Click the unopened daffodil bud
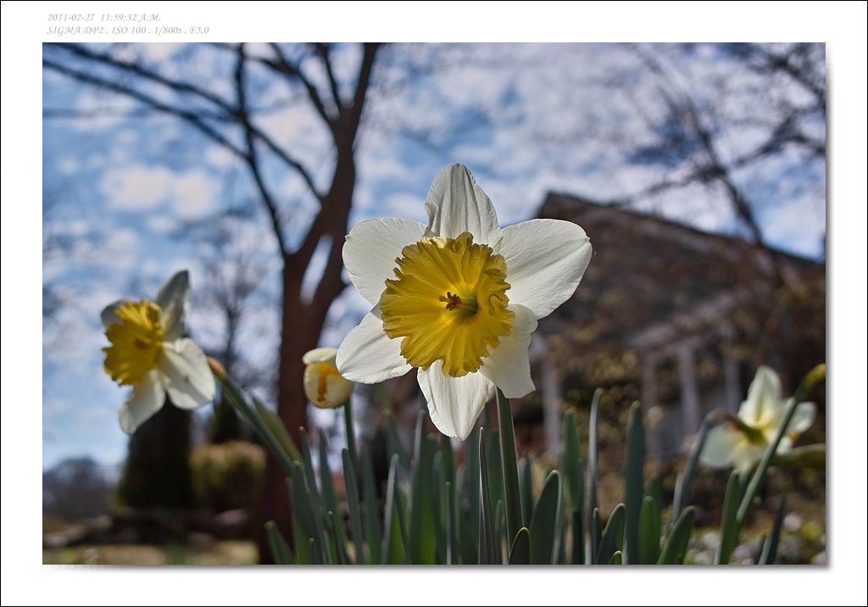Image resolution: width=868 pixels, height=607 pixels. 325,379
